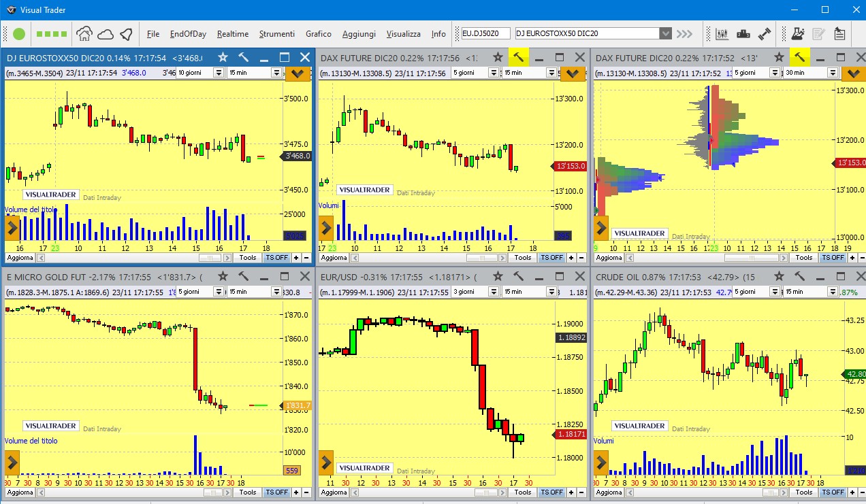Toggle TS OFF in E MICRO GOLD chart
Screen dimensions: 866x504
[x=276, y=492]
